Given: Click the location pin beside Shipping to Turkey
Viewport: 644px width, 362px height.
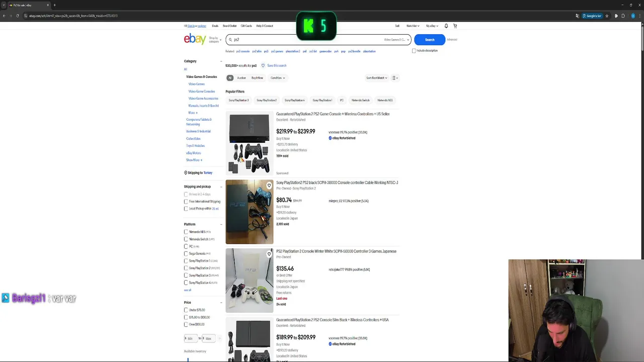Looking at the screenshot, I should coord(186,172).
